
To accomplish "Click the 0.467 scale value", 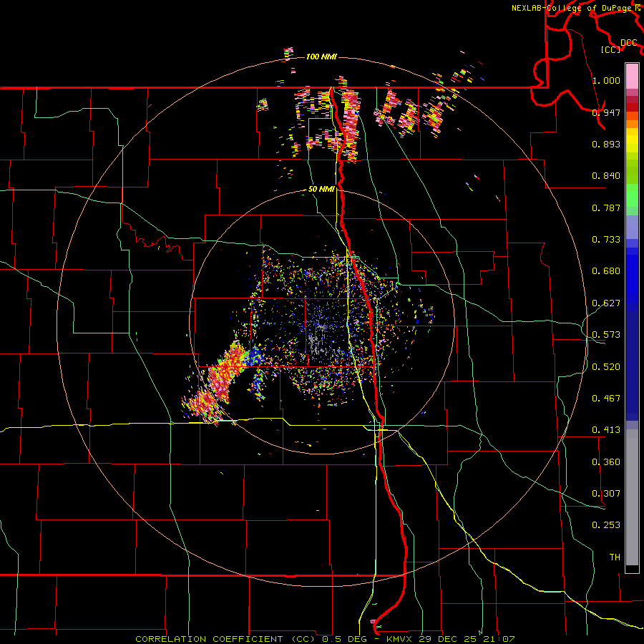I will (x=606, y=399).
